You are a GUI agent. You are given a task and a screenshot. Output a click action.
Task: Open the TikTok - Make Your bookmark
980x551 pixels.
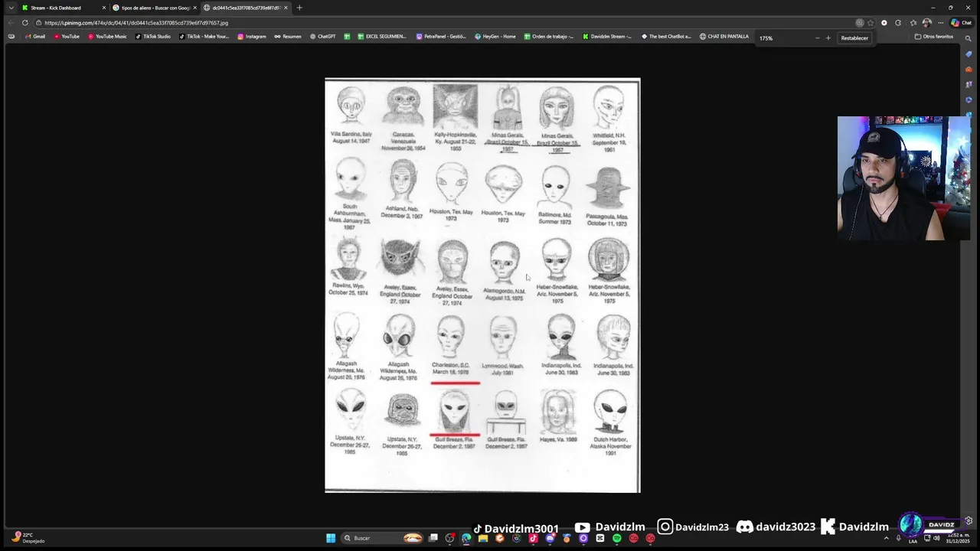(204, 37)
